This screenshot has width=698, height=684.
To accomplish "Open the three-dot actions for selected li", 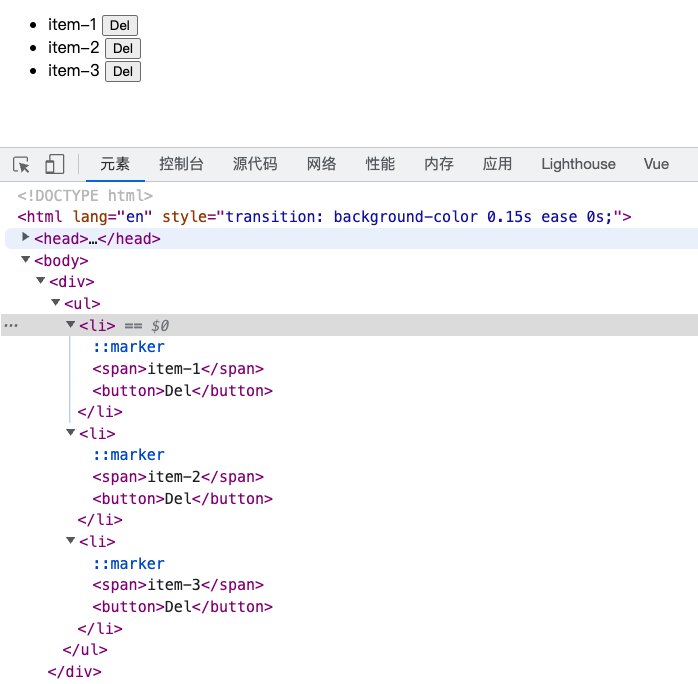I will [x=11, y=326].
